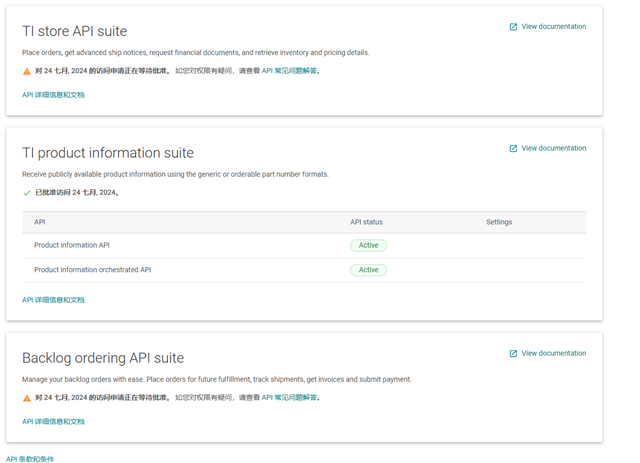Open API 详细信息和文档 under TI product information suite
Image resolution: width=640 pixels, height=463 pixels.
(x=53, y=300)
